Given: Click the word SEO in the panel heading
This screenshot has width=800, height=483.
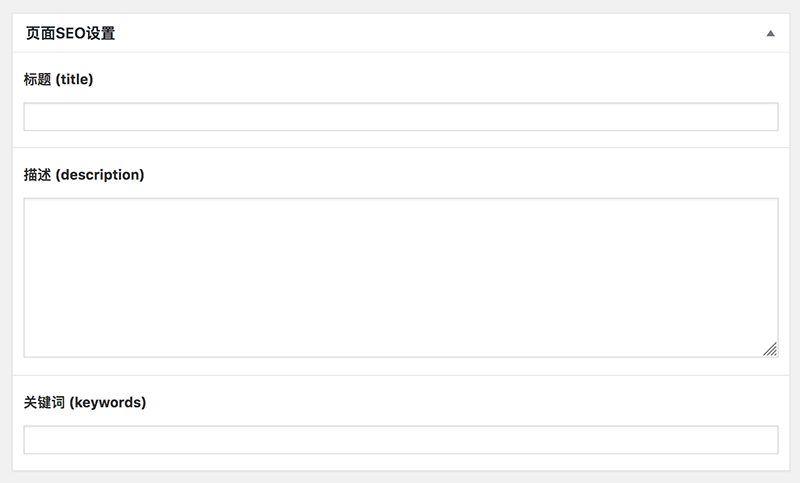Looking at the screenshot, I should click(70, 33).
